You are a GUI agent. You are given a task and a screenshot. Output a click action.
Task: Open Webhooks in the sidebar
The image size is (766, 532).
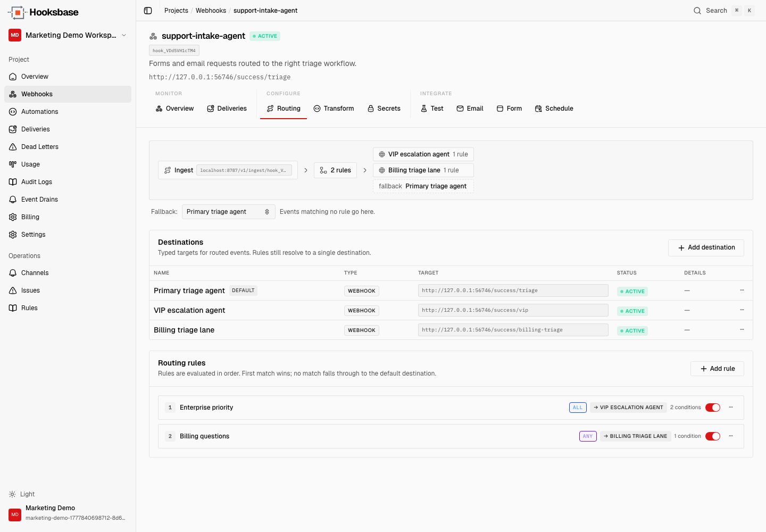click(68, 94)
